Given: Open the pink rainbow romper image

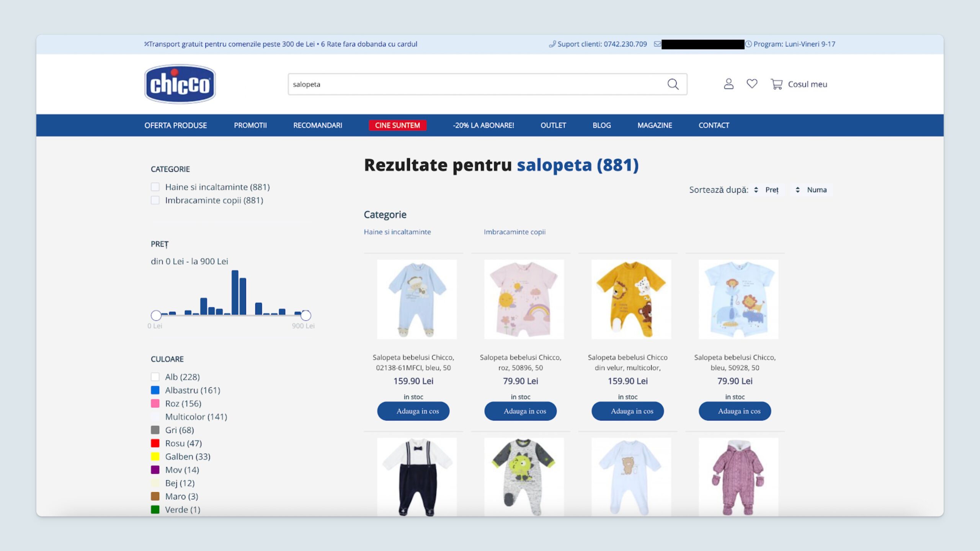Looking at the screenshot, I should (x=524, y=299).
